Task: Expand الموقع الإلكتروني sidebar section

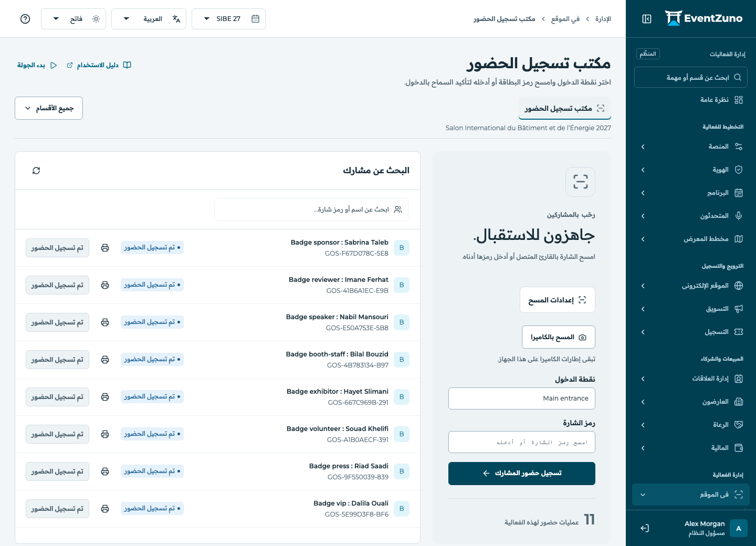Action: click(691, 286)
